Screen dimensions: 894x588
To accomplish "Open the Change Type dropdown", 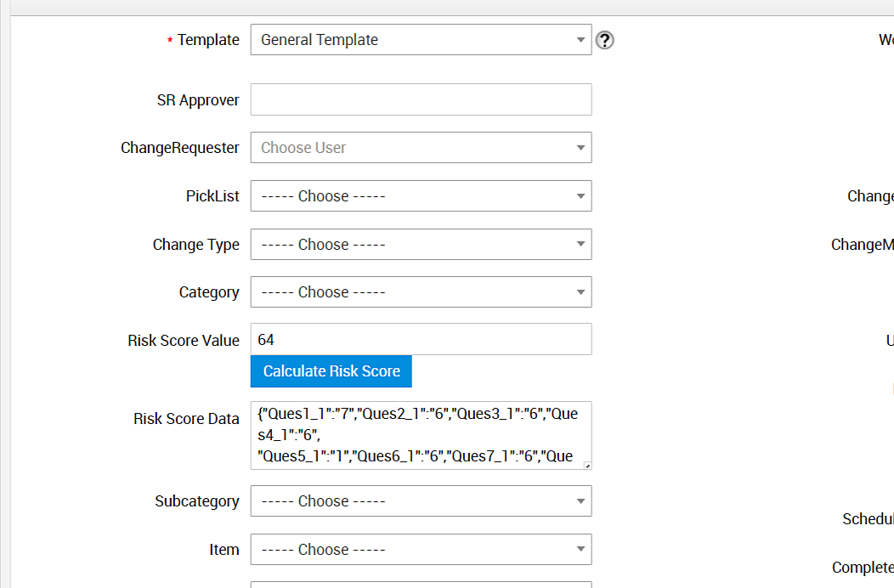I will (x=421, y=245).
